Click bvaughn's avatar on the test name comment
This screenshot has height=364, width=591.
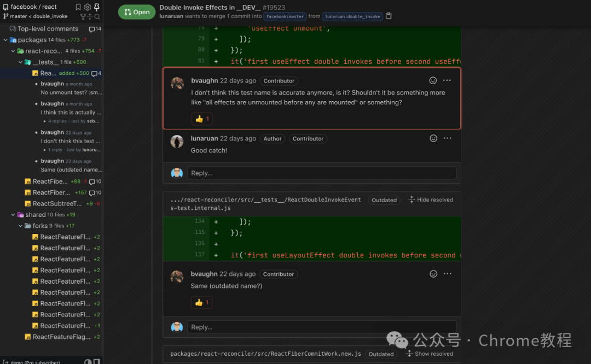click(x=177, y=83)
